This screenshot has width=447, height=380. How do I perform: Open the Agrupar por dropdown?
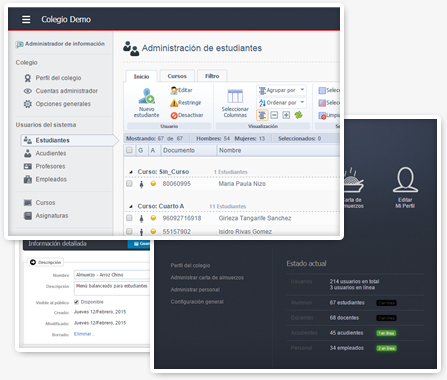(x=281, y=90)
